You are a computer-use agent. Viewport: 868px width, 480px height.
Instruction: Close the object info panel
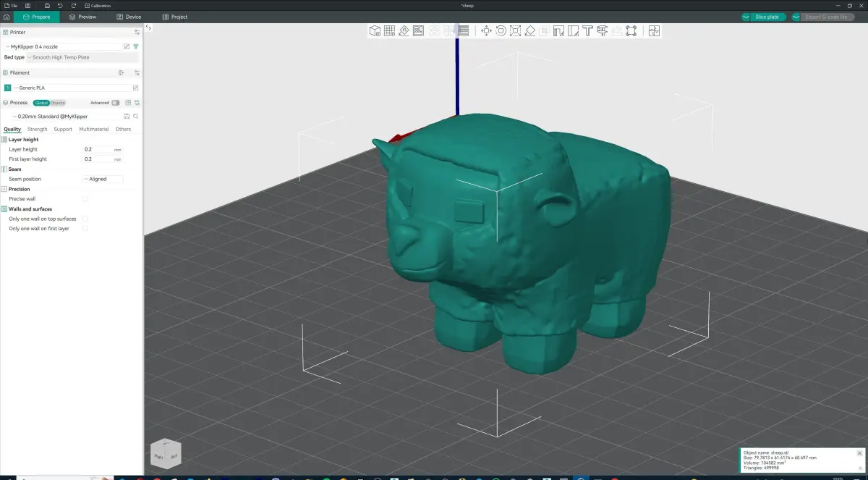pos(859,452)
